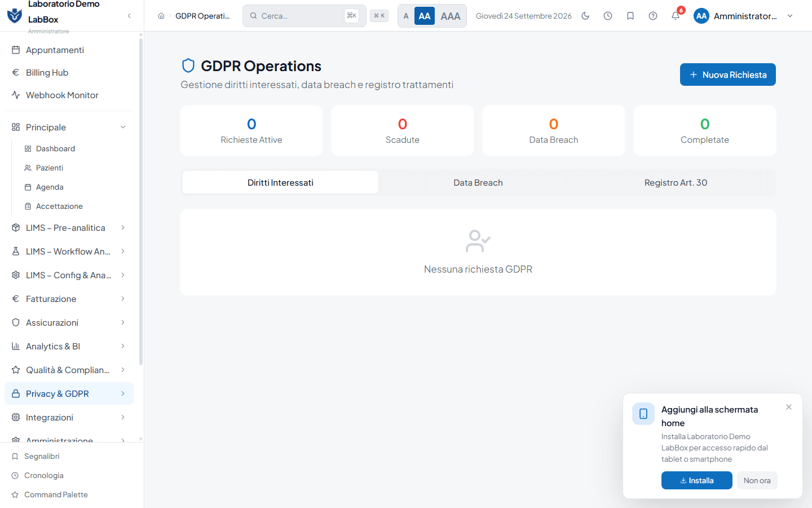Dismiss the install prompt with Non ora
Image resolution: width=812 pixels, height=508 pixels.
[x=757, y=480]
